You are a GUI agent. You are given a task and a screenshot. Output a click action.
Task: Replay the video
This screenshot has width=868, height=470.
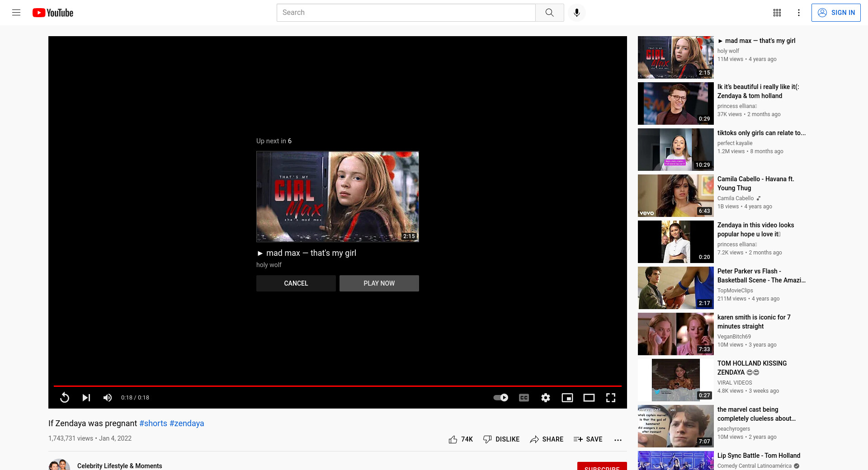(65, 398)
